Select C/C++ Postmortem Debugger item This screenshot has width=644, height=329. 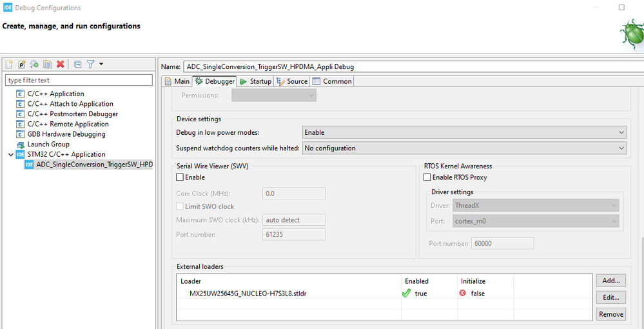pyautogui.click(x=73, y=114)
